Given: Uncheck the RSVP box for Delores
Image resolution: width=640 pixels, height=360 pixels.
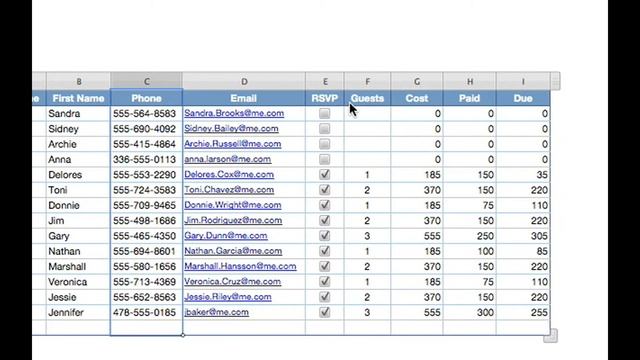Looking at the screenshot, I should click(x=324, y=175).
